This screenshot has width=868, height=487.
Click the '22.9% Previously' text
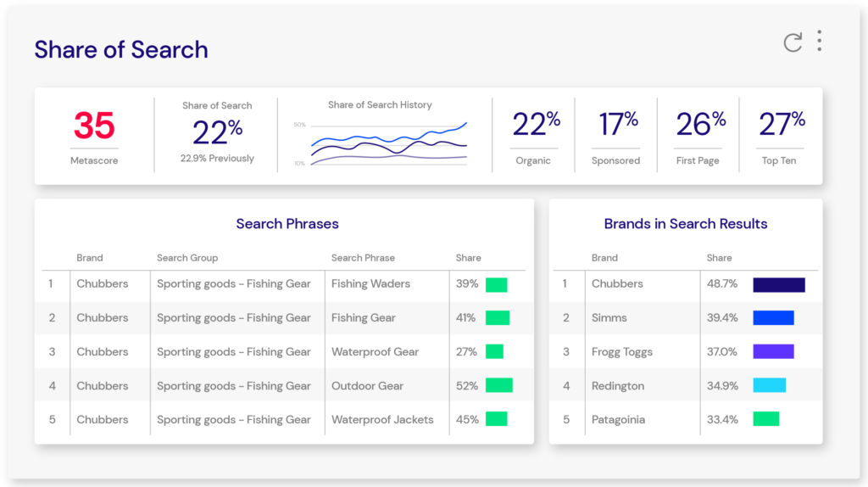217,159
